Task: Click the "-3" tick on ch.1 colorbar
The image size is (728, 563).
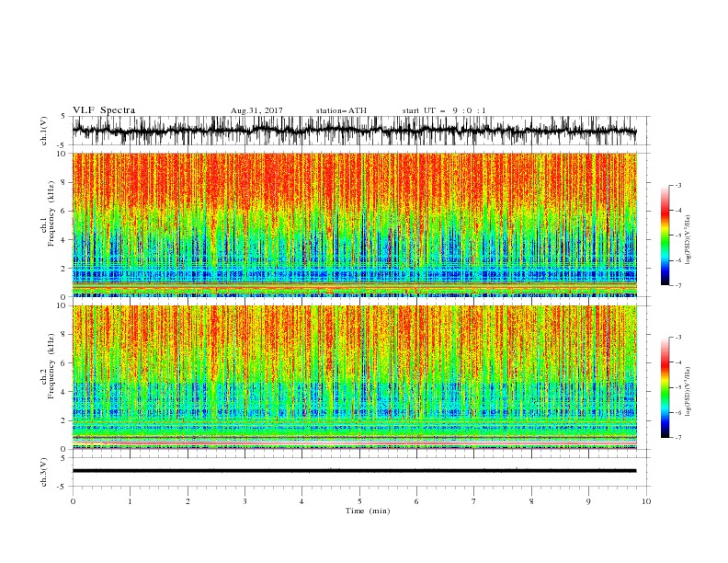Action: click(x=678, y=185)
